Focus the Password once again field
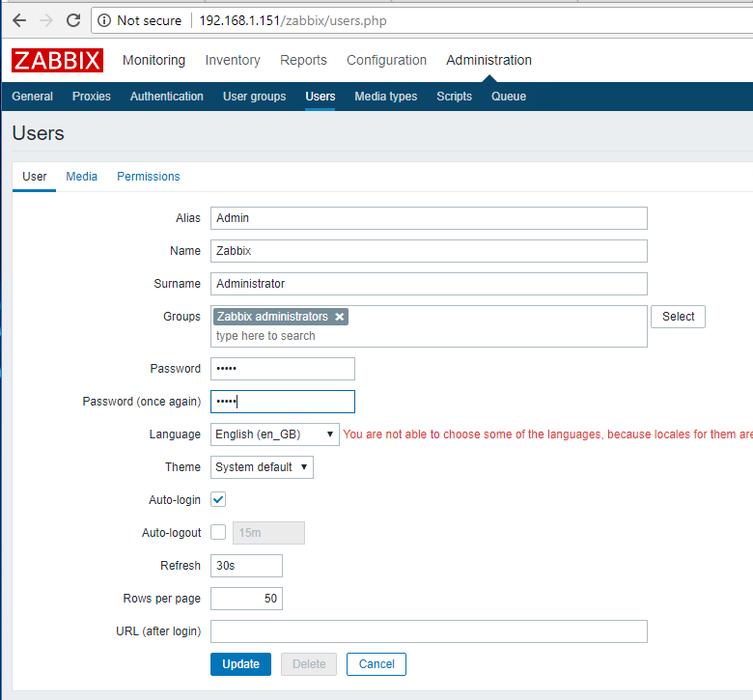The width and height of the screenshot is (753, 700). [x=283, y=401]
